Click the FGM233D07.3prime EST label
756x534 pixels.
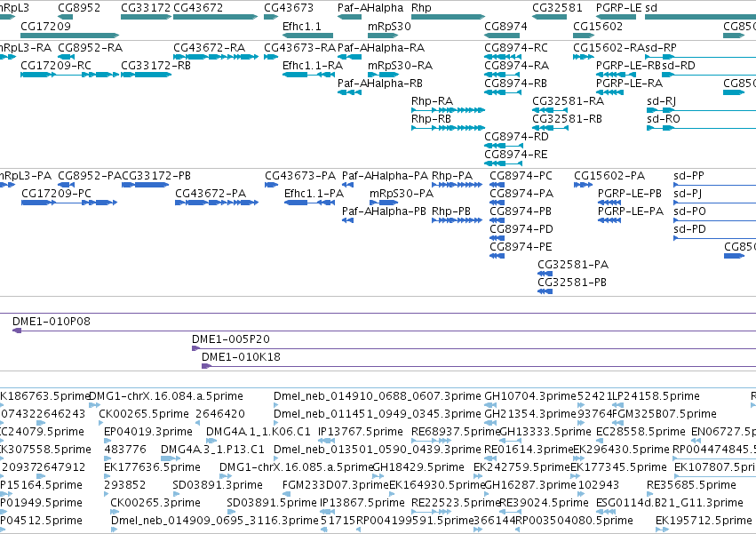[x=336, y=485]
